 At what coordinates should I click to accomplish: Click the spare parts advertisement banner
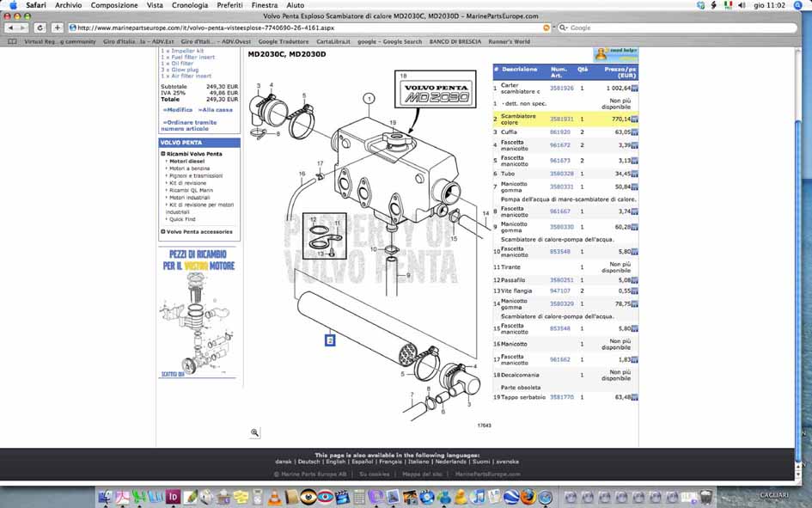pos(198,312)
